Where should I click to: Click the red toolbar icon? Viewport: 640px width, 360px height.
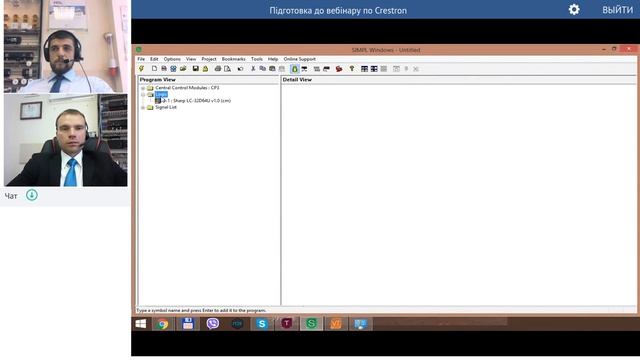pos(339,69)
